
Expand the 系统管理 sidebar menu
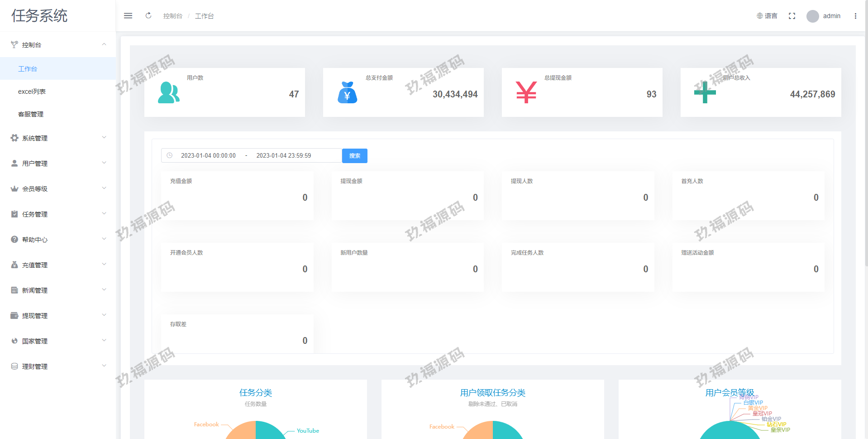point(58,138)
